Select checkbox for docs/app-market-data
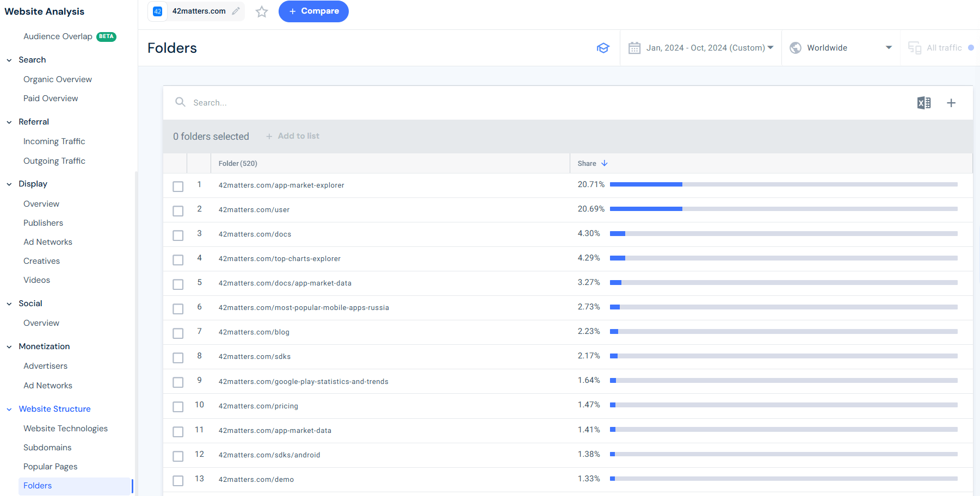Image resolution: width=980 pixels, height=496 pixels. coord(178,284)
